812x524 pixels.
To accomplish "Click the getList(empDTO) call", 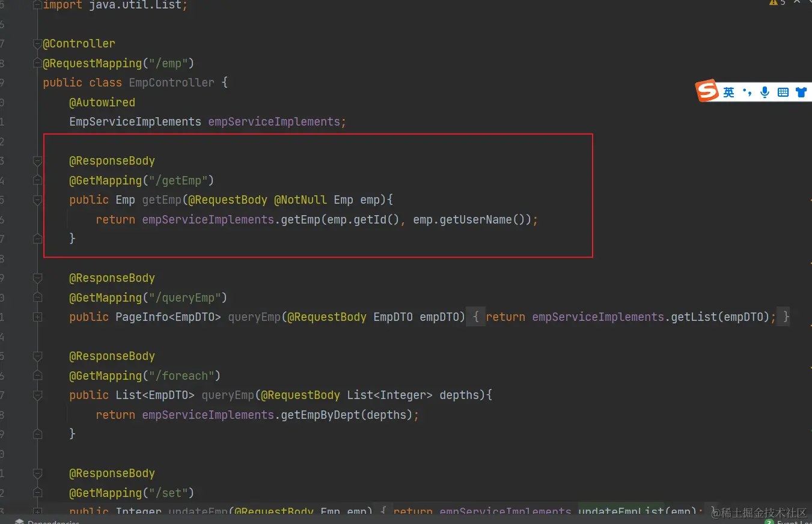I will tap(720, 317).
